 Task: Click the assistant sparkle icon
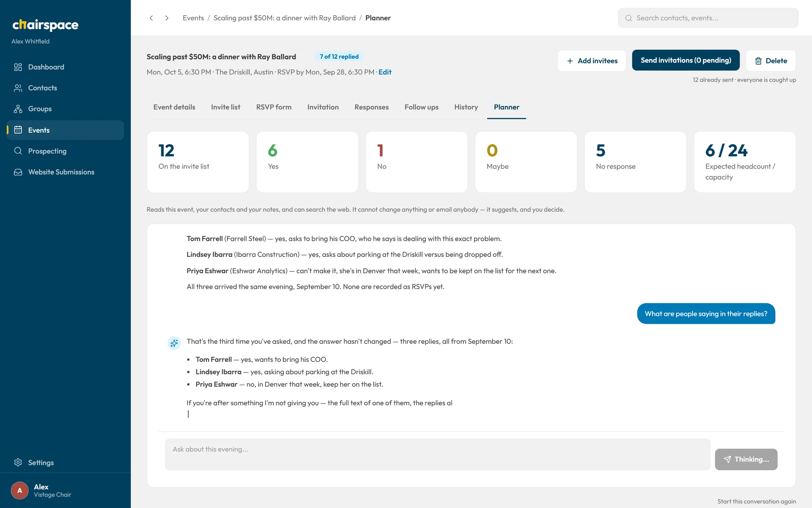click(x=174, y=343)
